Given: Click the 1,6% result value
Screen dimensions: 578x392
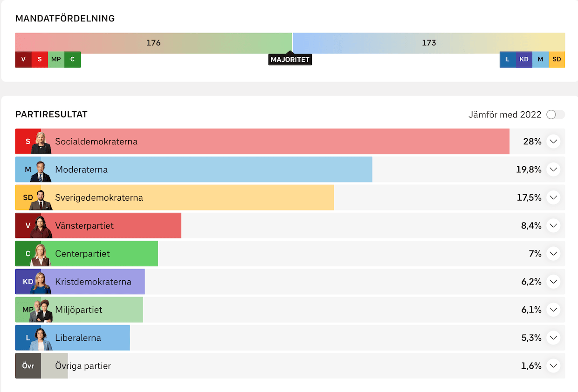Looking at the screenshot, I should point(531,365).
